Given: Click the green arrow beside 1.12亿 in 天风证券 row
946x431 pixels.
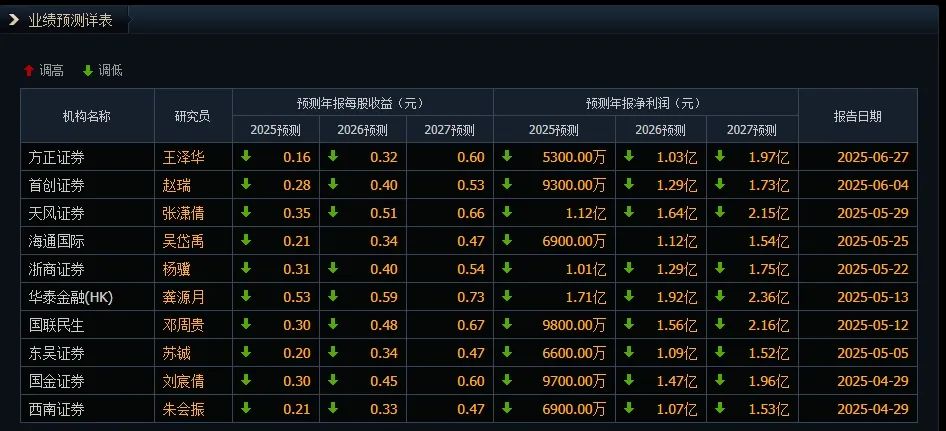Looking at the screenshot, I should 507,212.
